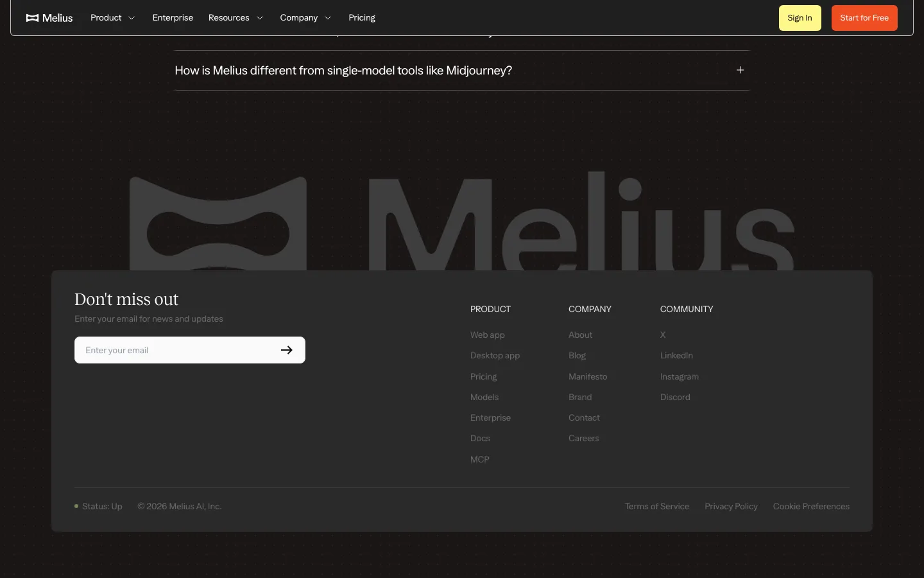The width and height of the screenshot is (924, 578).
Task: Visit the LinkedIn community link
Action: pyautogui.click(x=676, y=355)
